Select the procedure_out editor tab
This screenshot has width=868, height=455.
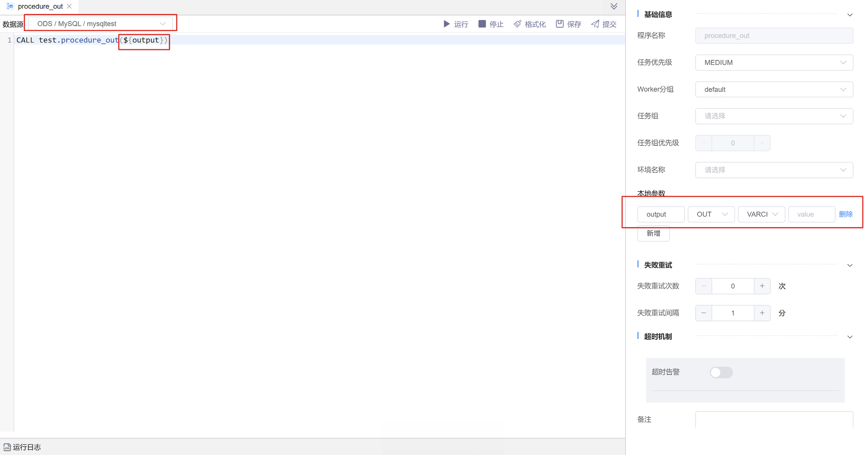tap(40, 6)
